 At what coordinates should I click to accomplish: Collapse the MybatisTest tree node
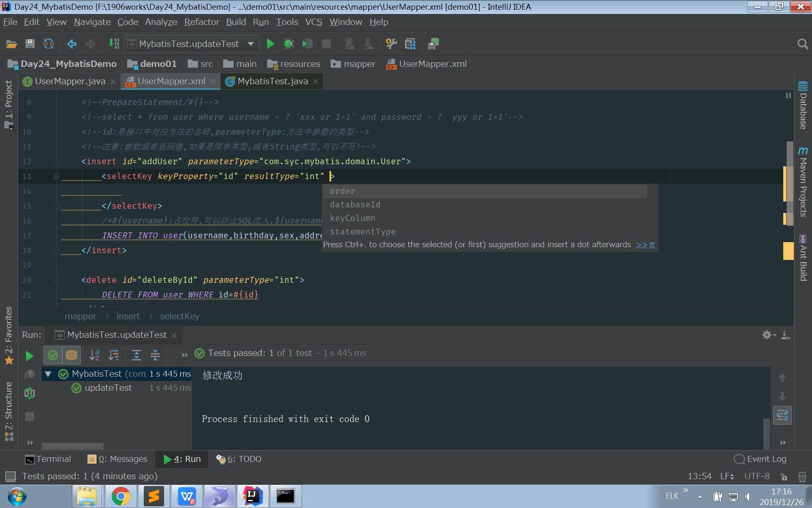point(48,374)
